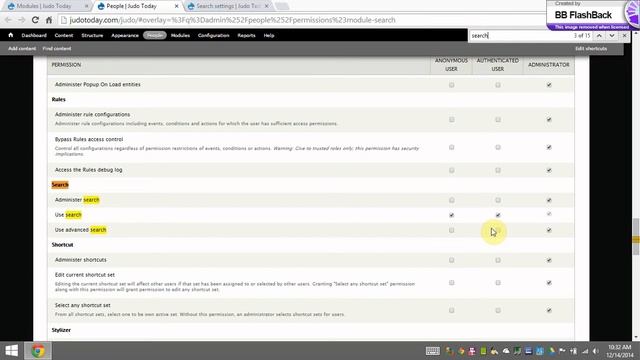Click the Add content shortcut link
The width and height of the screenshot is (640, 360).
[22, 49]
